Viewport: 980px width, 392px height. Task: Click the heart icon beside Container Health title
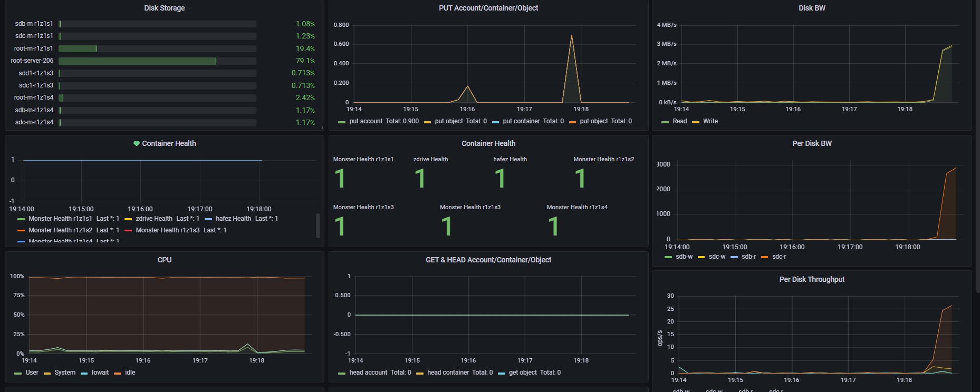(137, 143)
